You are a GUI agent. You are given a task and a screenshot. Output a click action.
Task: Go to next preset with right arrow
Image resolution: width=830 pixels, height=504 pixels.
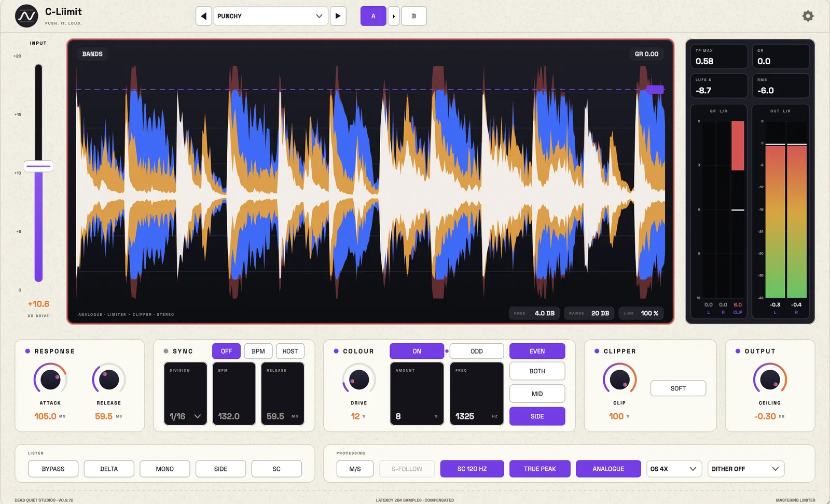pos(338,16)
